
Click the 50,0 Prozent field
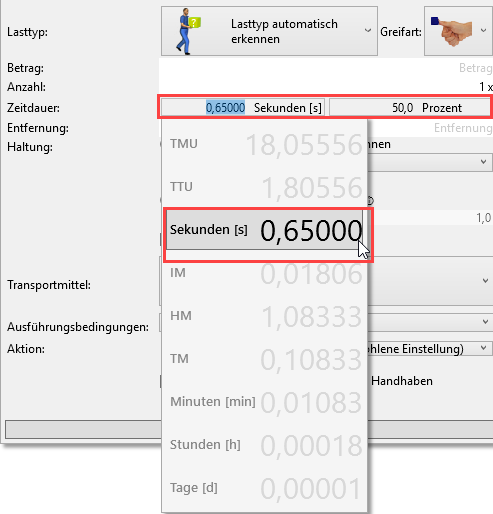pos(409,107)
